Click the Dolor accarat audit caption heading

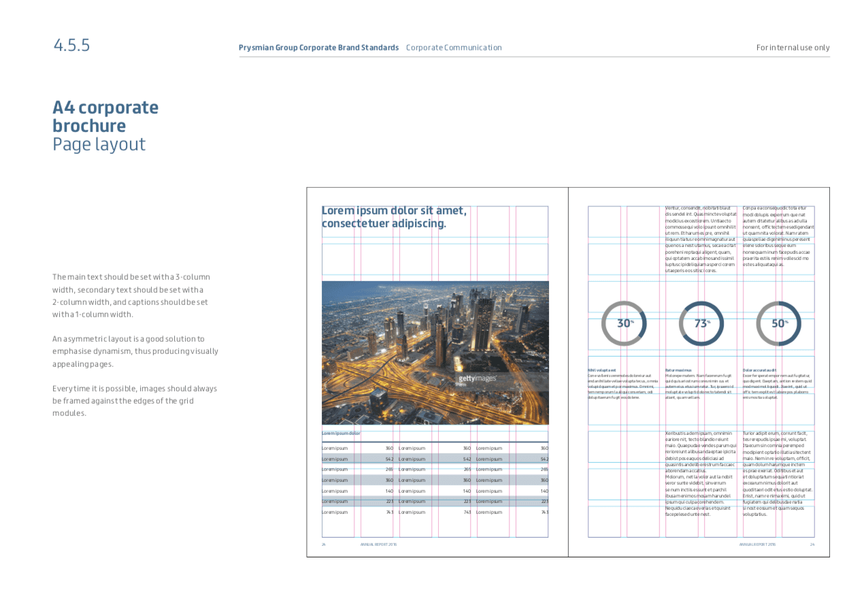[760, 370]
